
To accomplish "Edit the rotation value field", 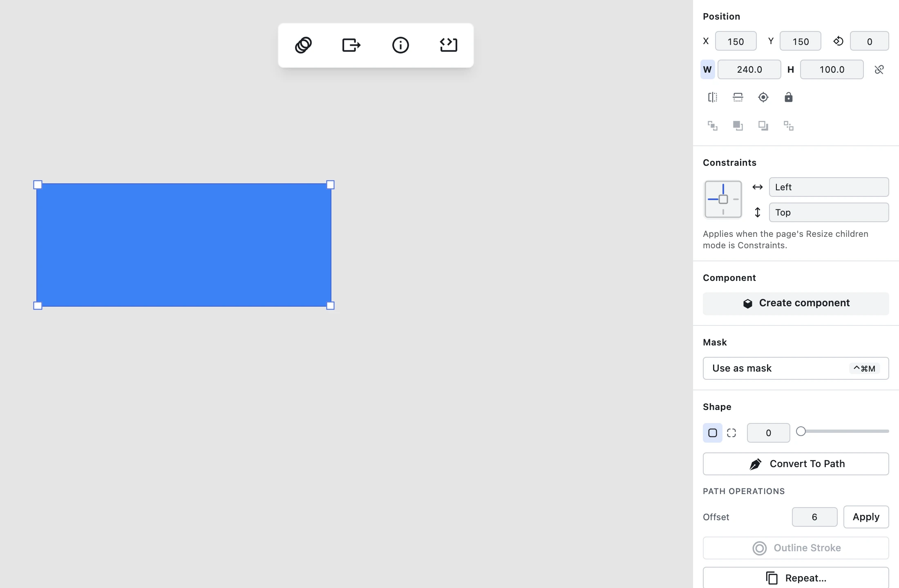I will [x=870, y=41].
